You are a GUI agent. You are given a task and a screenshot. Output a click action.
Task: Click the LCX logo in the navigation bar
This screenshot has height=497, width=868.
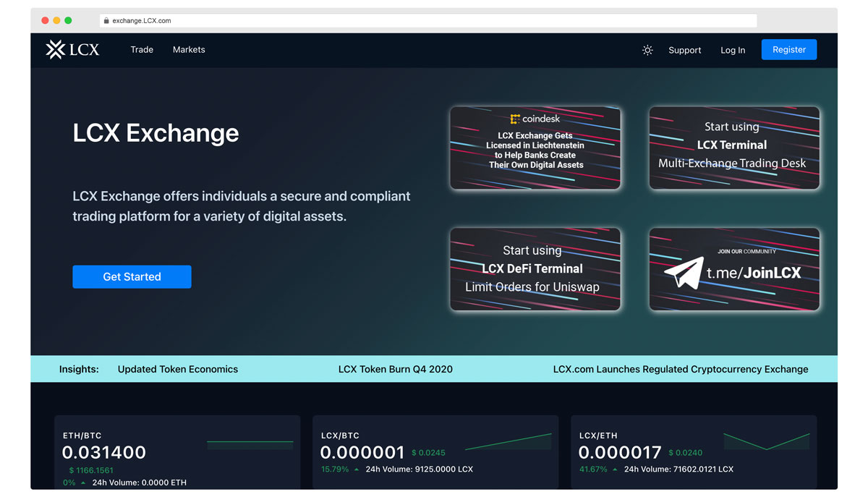[72, 49]
